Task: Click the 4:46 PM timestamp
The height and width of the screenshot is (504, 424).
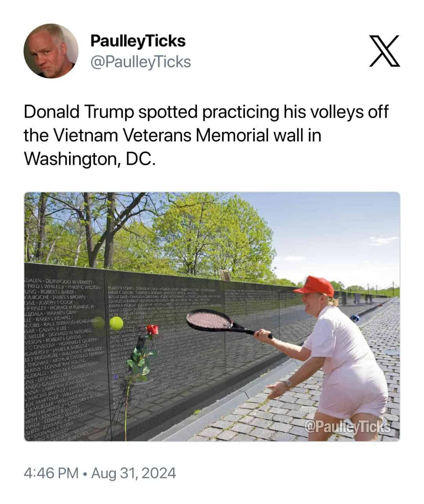Action: point(51,473)
